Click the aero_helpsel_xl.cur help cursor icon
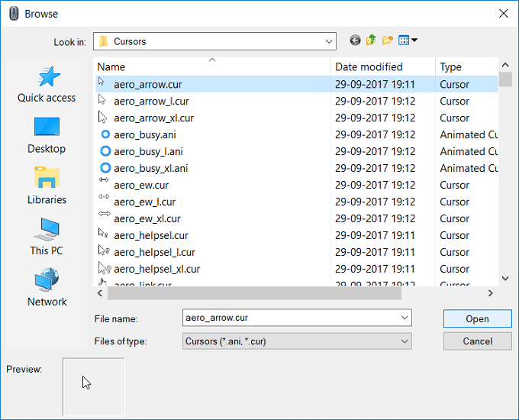Viewport: 519px width, 420px height. pyautogui.click(x=105, y=267)
